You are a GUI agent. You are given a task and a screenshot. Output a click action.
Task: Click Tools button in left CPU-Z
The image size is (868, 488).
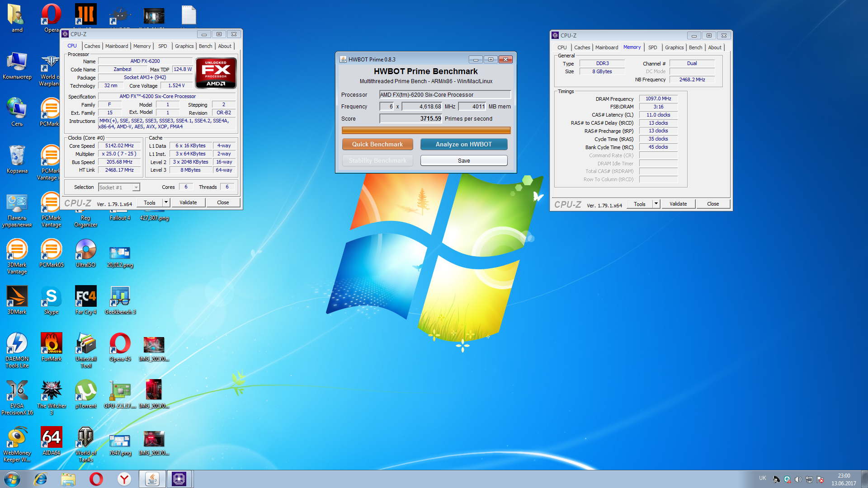[x=150, y=202]
